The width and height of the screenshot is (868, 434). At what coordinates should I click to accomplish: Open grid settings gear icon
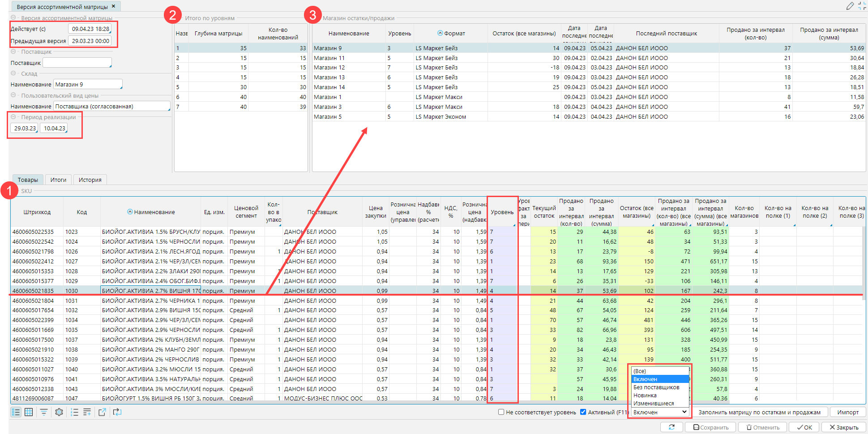pos(59,412)
